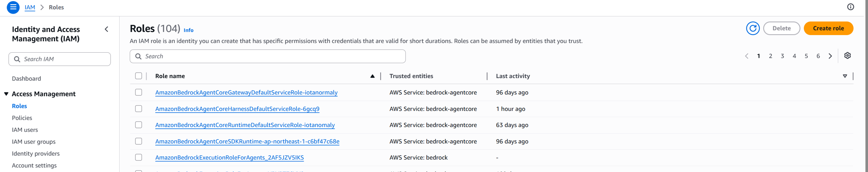Go to page 5 of roles

(806, 56)
